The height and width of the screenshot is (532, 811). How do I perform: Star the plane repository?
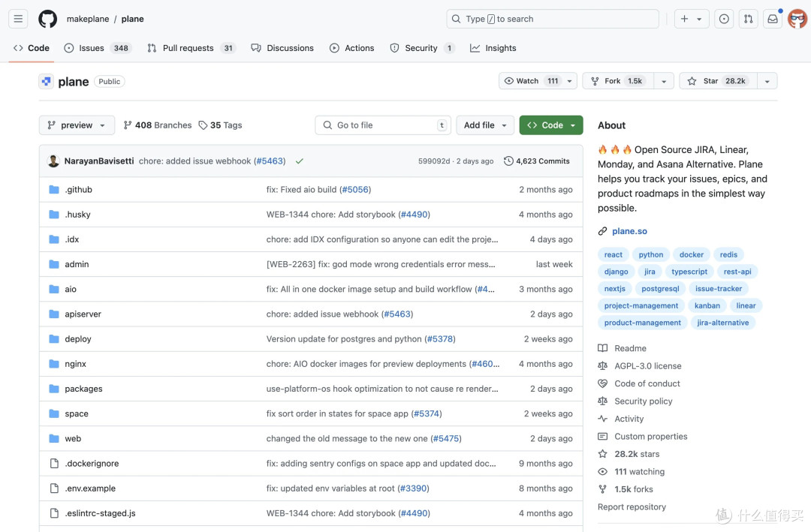point(718,81)
